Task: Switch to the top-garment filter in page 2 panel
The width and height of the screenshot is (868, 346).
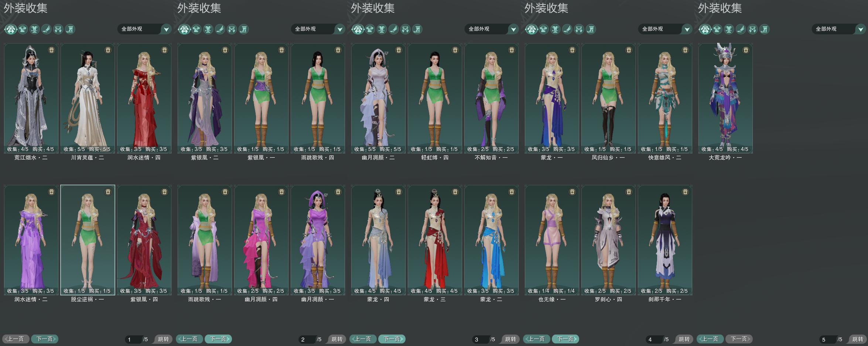Action: [196, 29]
